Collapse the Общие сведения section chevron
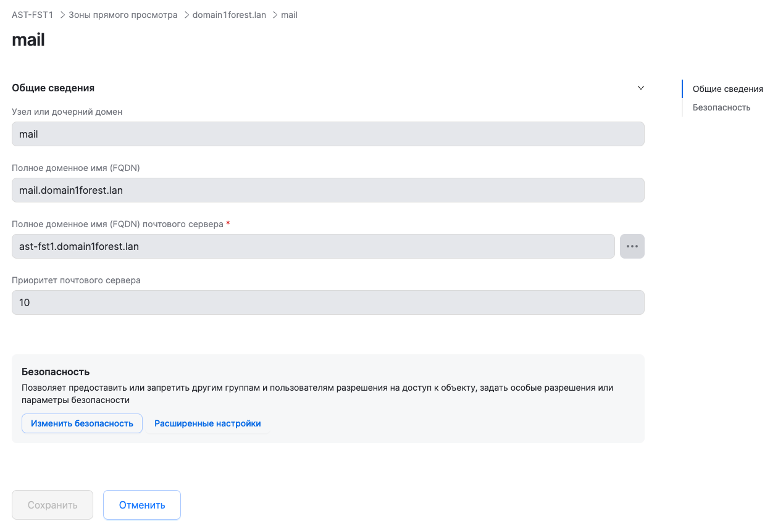This screenshot has height=532, width=770. coord(641,88)
